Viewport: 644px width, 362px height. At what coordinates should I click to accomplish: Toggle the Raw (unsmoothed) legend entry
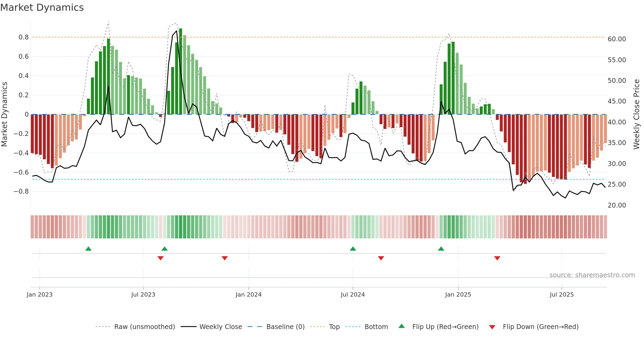[x=135, y=327]
